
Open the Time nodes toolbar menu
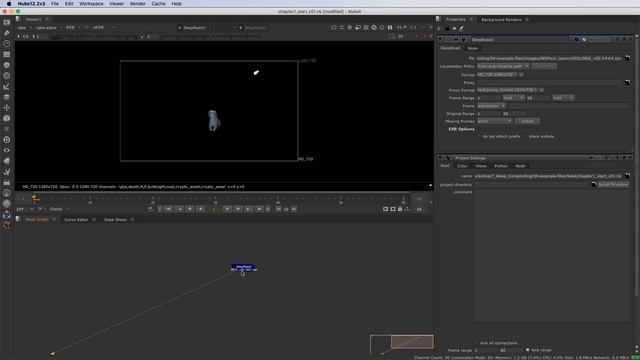7,43
